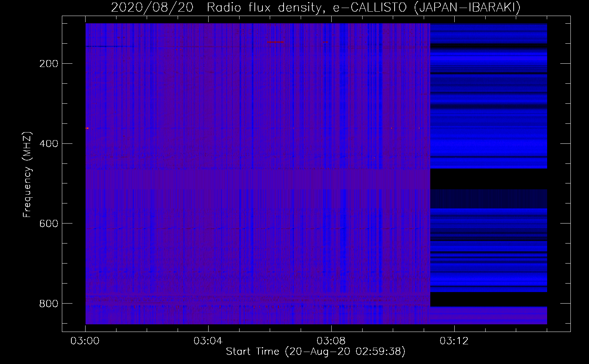The width and height of the screenshot is (589, 364).
Task: Click the '800' frequency tick label
Action: pyautogui.click(x=49, y=303)
